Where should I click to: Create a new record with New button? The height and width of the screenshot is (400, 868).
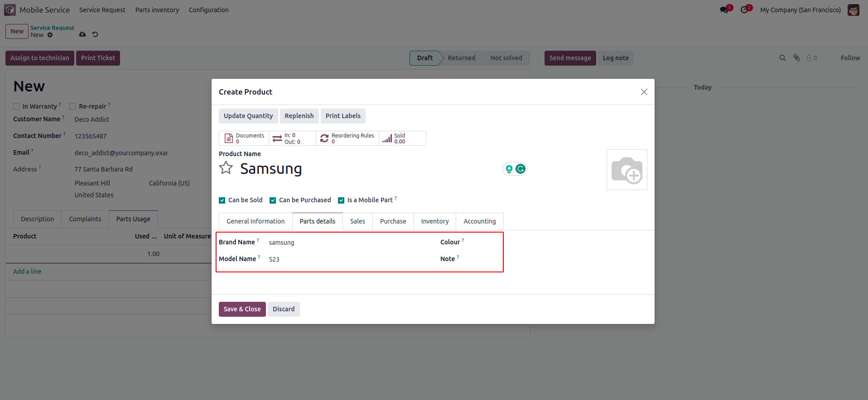pos(17,31)
